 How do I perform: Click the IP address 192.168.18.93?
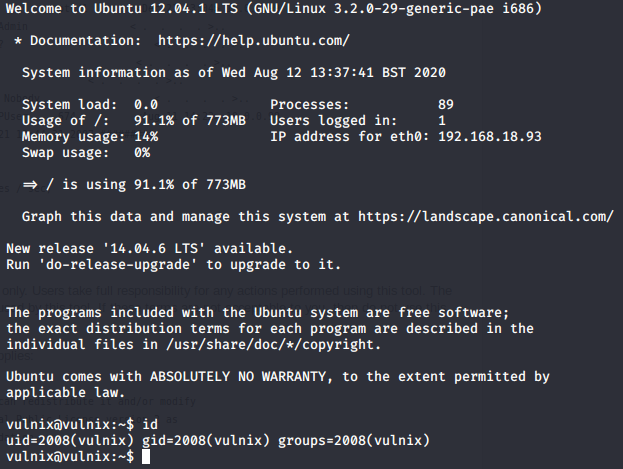coord(490,136)
